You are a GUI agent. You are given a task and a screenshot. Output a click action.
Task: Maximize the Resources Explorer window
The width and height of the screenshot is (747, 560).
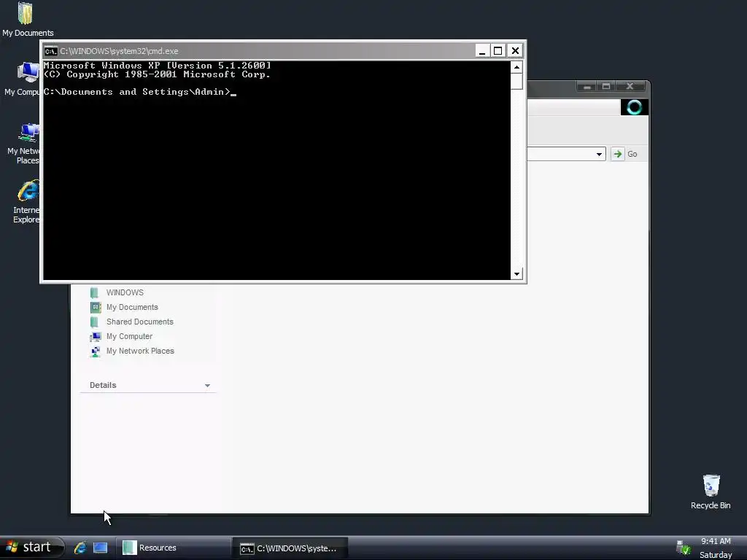tap(606, 87)
